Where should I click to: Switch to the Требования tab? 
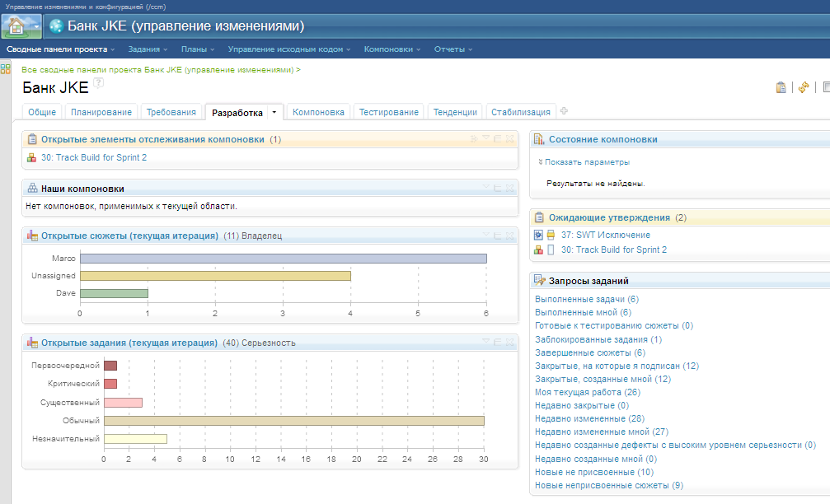pos(171,112)
